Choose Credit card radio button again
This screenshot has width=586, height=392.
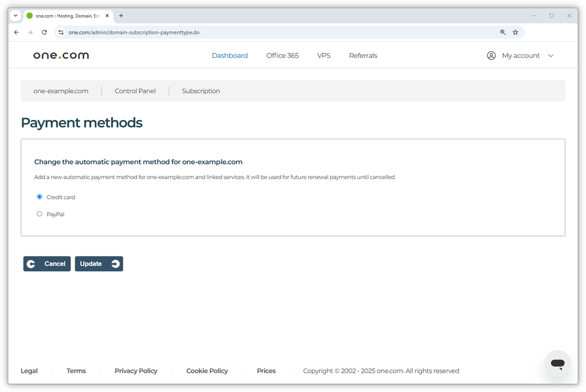(39, 197)
